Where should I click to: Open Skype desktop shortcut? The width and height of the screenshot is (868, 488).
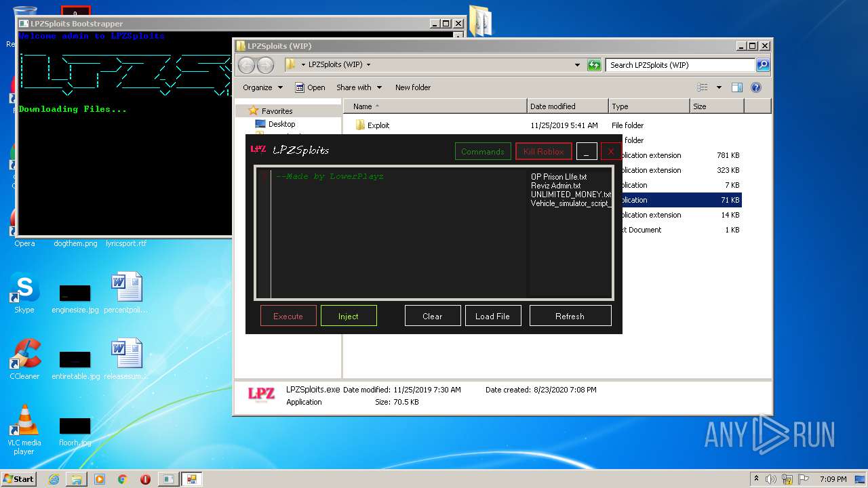pyautogui.click(x=24, y=294)
